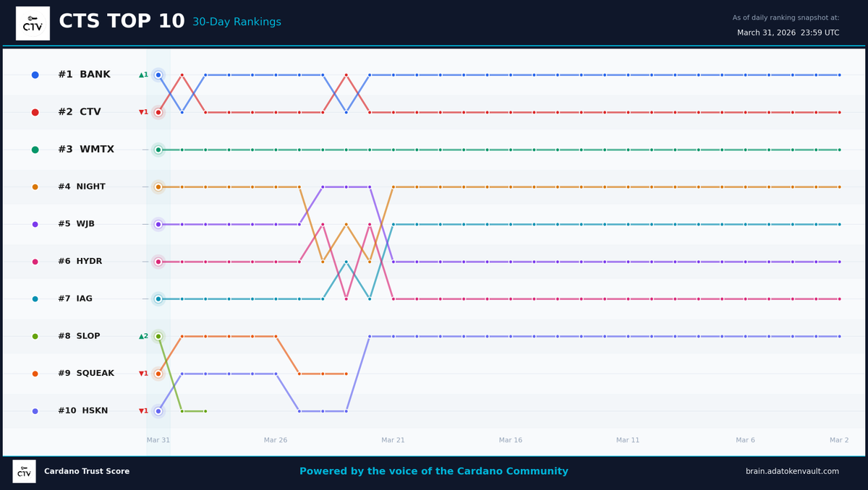868x490 pixels.
Task: Click the 30-Day Rankings subtitle
Action: point(237,22)
